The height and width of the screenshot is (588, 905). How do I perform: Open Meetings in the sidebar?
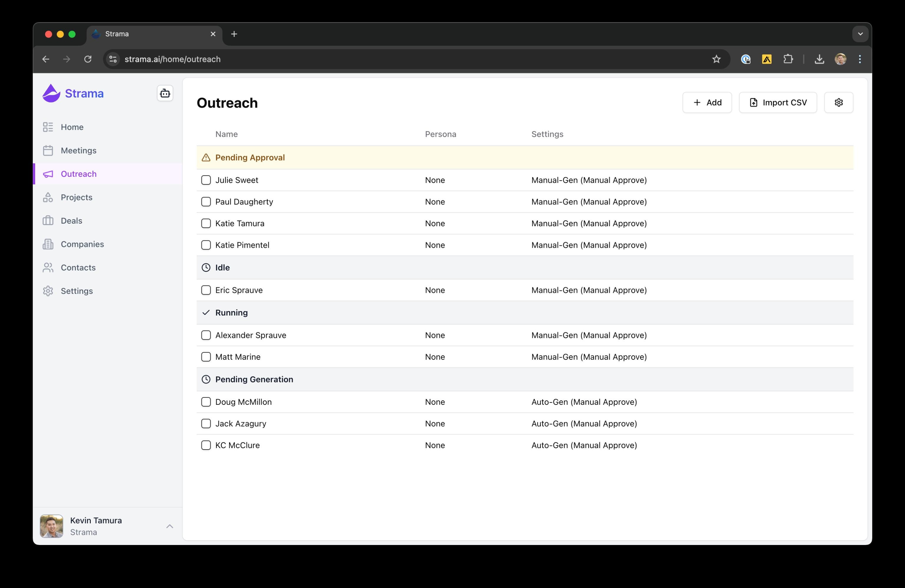pos(108,151)
